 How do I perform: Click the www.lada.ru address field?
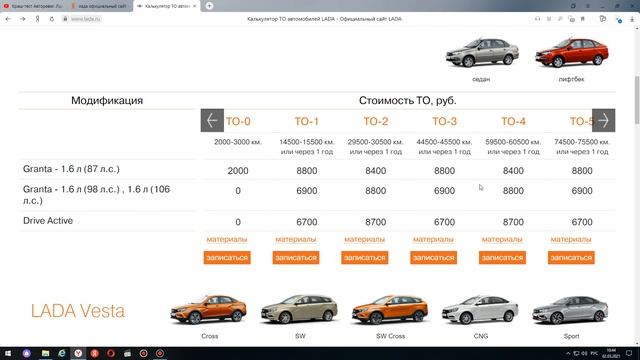click(86, 19)
